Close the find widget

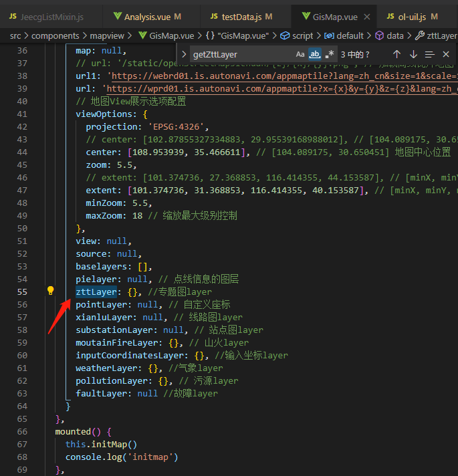(446, 54)
